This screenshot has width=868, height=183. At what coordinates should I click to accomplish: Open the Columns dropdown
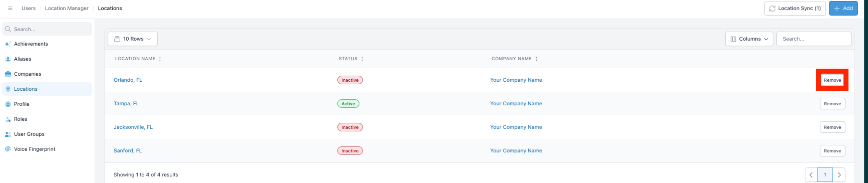pyautogui.click(x=749, y=39)
